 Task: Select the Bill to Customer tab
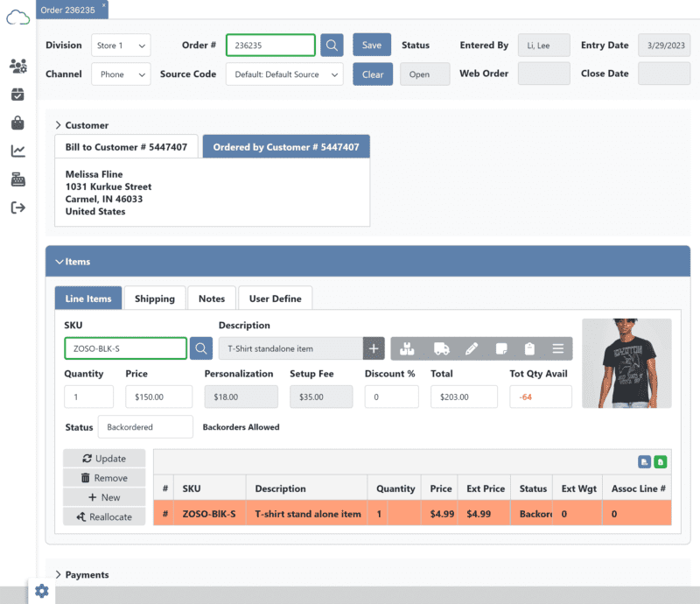[x=126, y=147]
